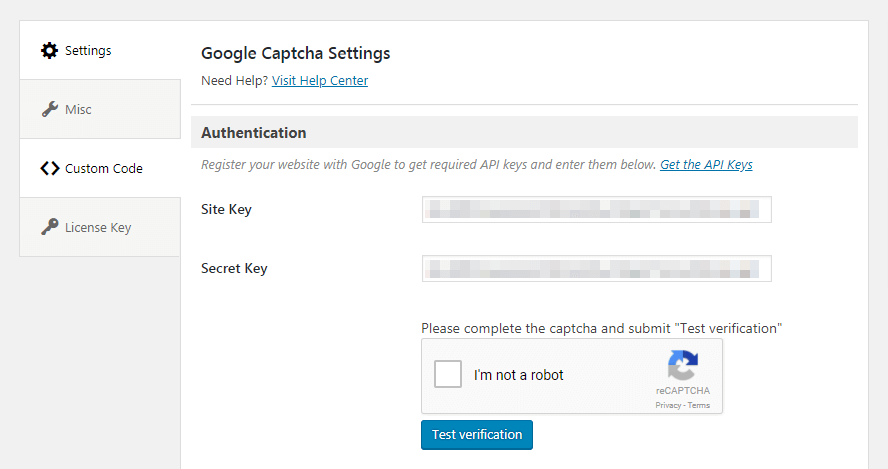Open the Visit Help Center link
Screen dimensions: 888x469
(320, 80)
